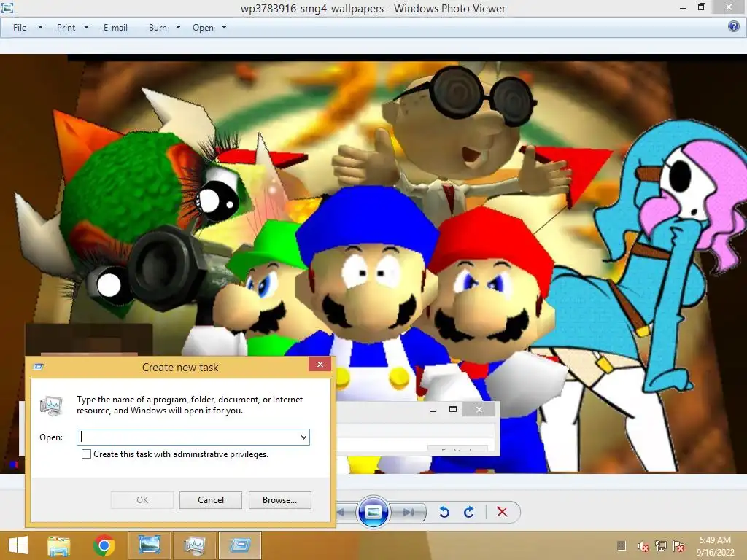747x560 pixels.
Task: Click the Browse... button
Action: point(279,500)
